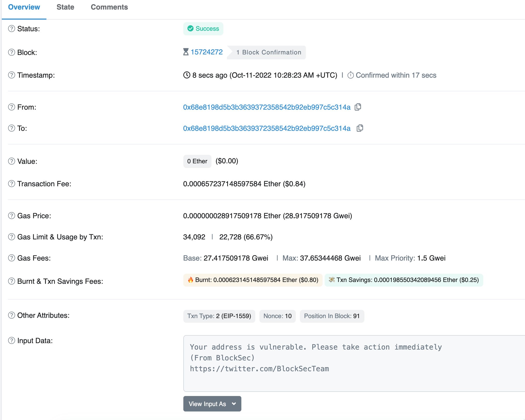Click the money savings icon in Txn Savings badge
The width and height of the screenshot is (525, 420).
tap(331, 280)
